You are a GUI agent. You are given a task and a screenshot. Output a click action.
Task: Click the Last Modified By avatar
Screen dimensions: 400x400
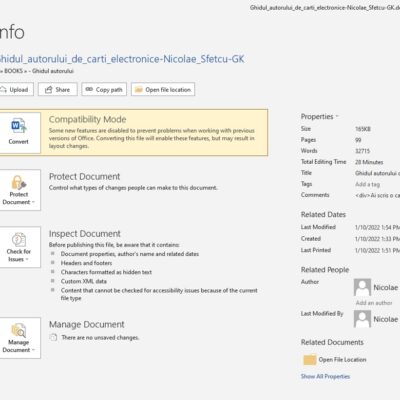362,319
